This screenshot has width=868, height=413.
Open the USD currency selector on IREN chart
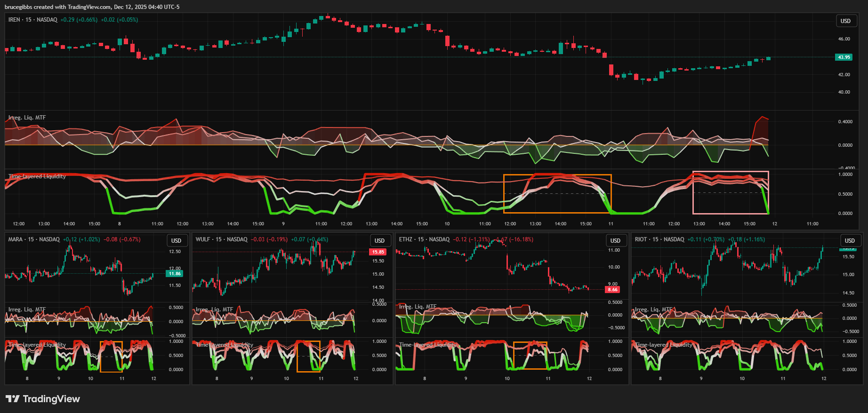(x=845, y=21)
